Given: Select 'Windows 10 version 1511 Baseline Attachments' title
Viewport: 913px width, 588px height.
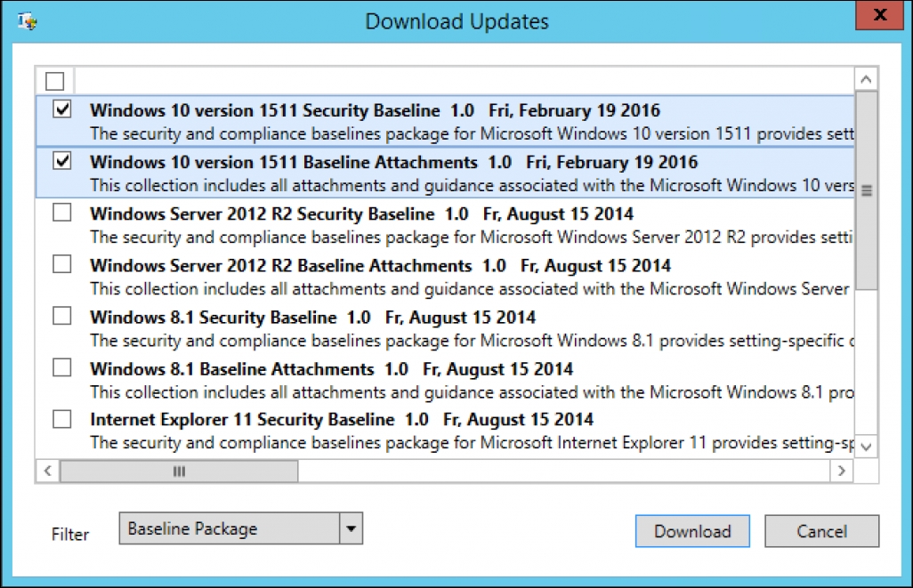Looking at the screenshot, I should click(x=284, y=162).
